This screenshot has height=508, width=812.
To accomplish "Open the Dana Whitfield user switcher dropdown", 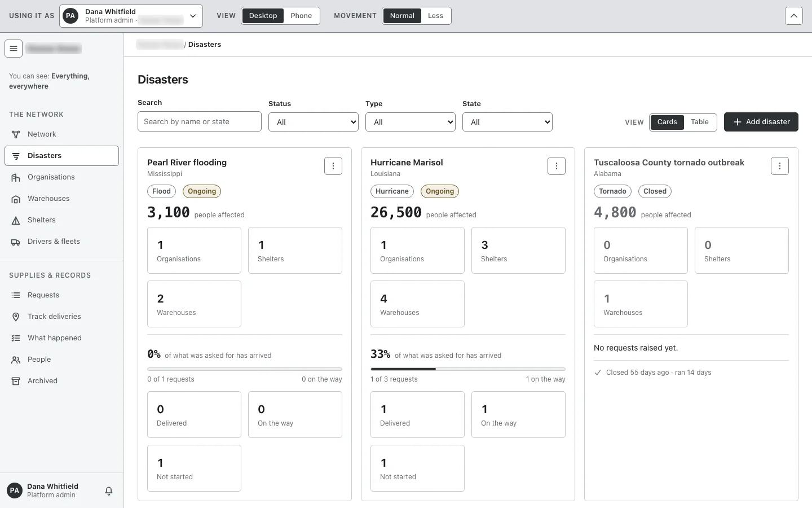I will (x=131, y=16).
